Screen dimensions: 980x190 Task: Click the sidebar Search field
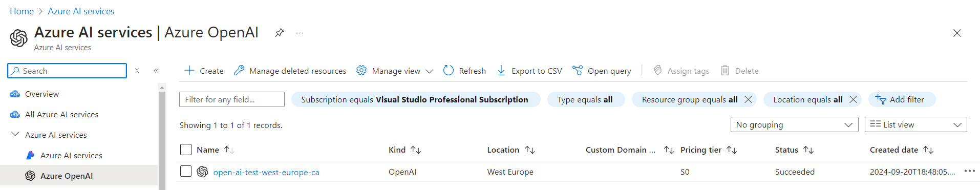(x=67, y=71)
